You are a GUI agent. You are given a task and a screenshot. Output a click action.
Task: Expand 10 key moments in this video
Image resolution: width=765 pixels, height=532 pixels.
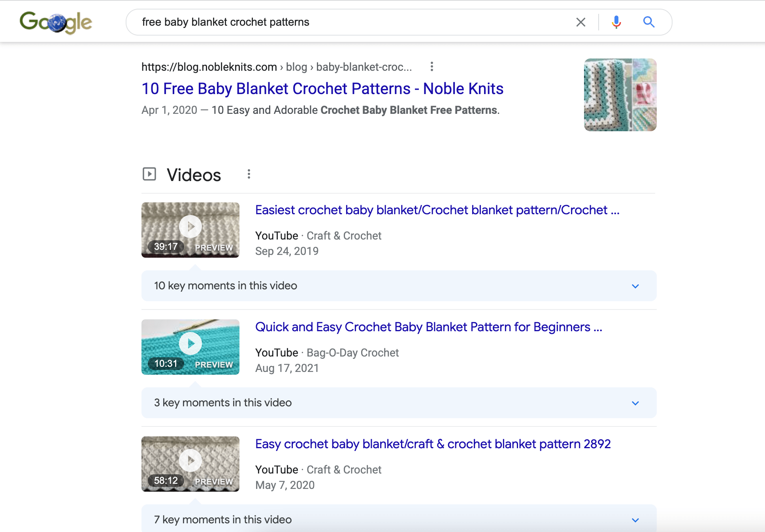[x=399, y=286]
